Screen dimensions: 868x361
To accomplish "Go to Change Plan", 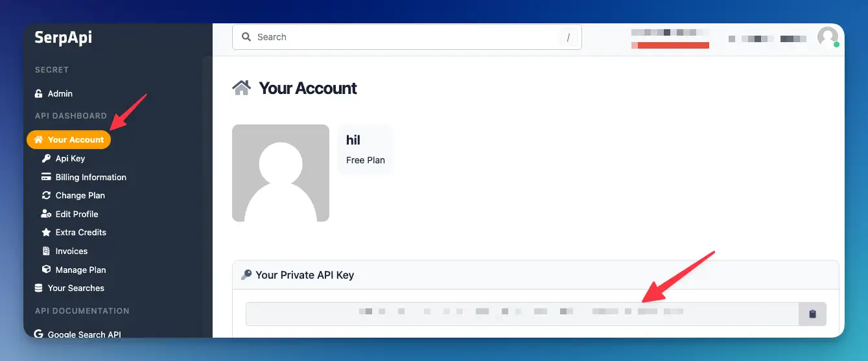I will click(x=80, y=195).
